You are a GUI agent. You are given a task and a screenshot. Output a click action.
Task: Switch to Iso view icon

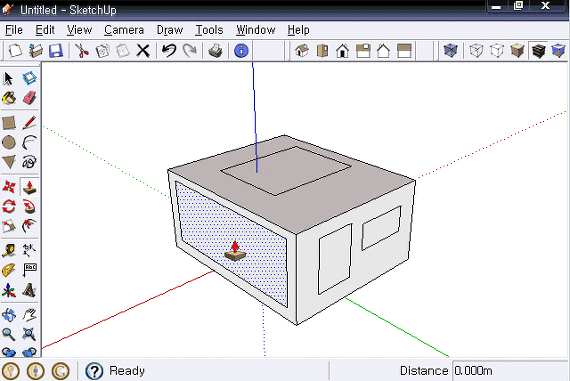click(x=302, y=51)
